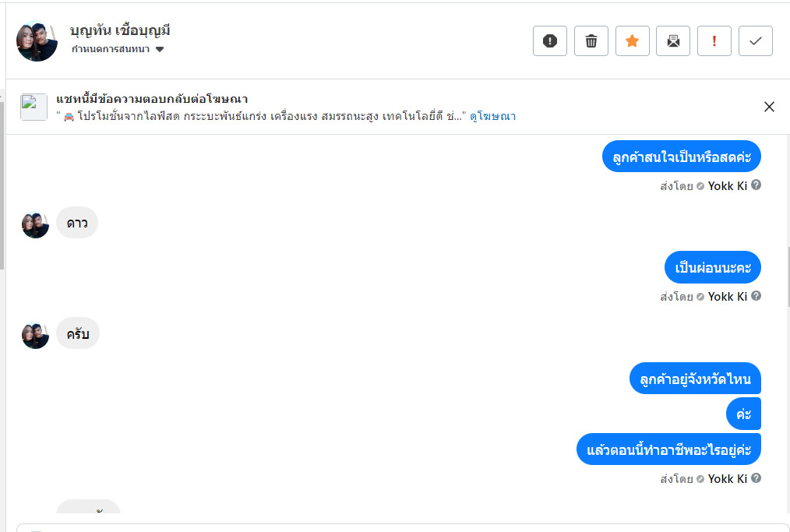
Task: Click the ลูกค้าสนใจเป็นหรือสดค่ะ message bubble
Action: 681,157
